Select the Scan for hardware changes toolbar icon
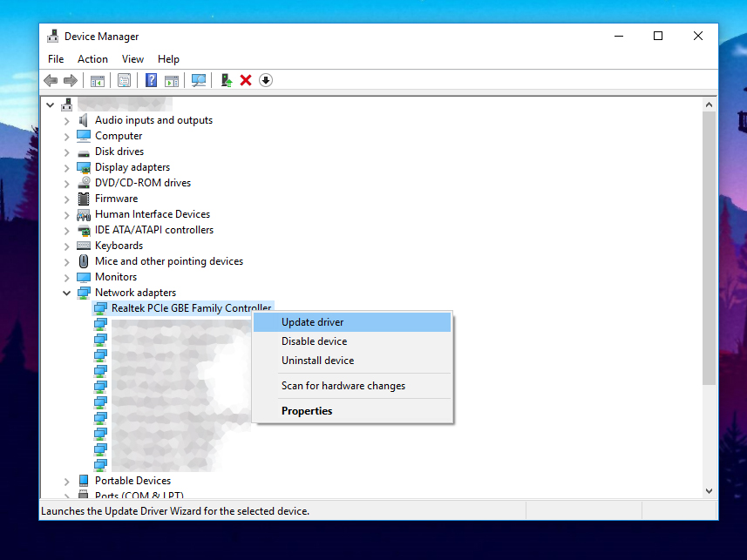 [199, 80]
